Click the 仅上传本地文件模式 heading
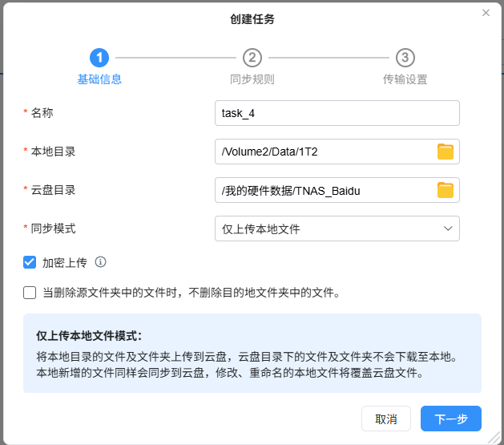504x445 pixels. [89, 336]
